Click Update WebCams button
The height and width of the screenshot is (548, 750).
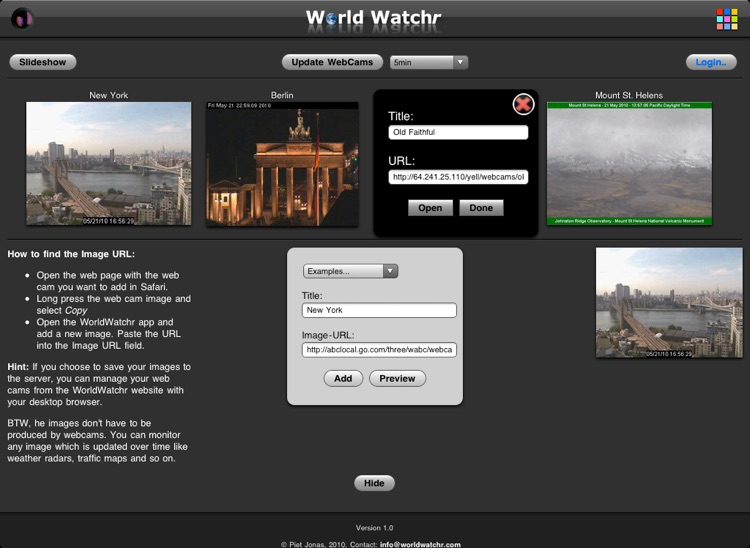(332, 62)
